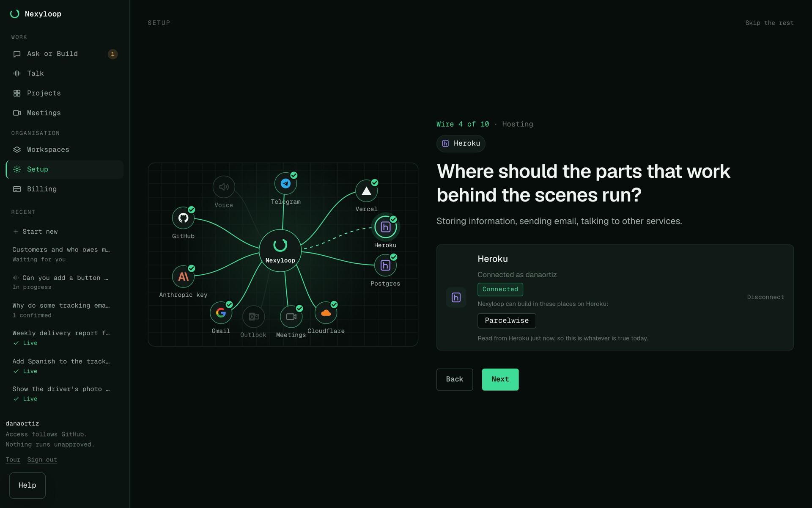This screenshot has width=812, height=508.
Task: Click the Connected as danaortiz text
Action: click(517, 275)
